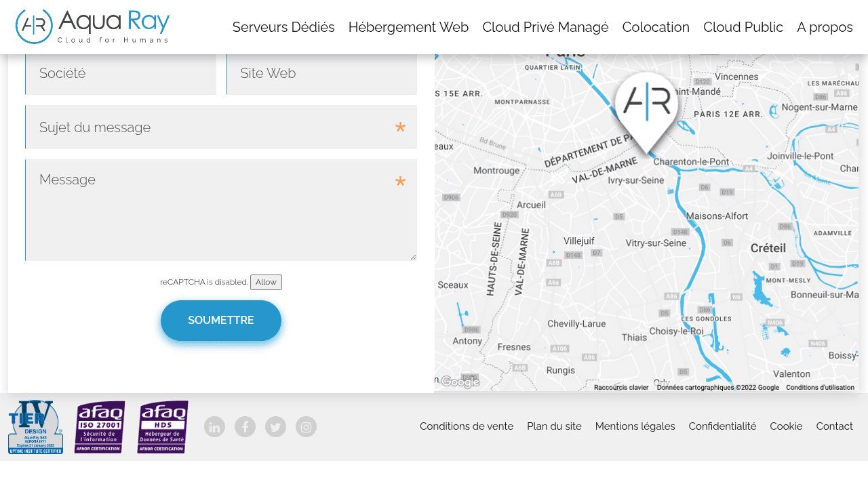Open the Instagram social icon
This screenshot has width=868, height=488.
[306, 427]
